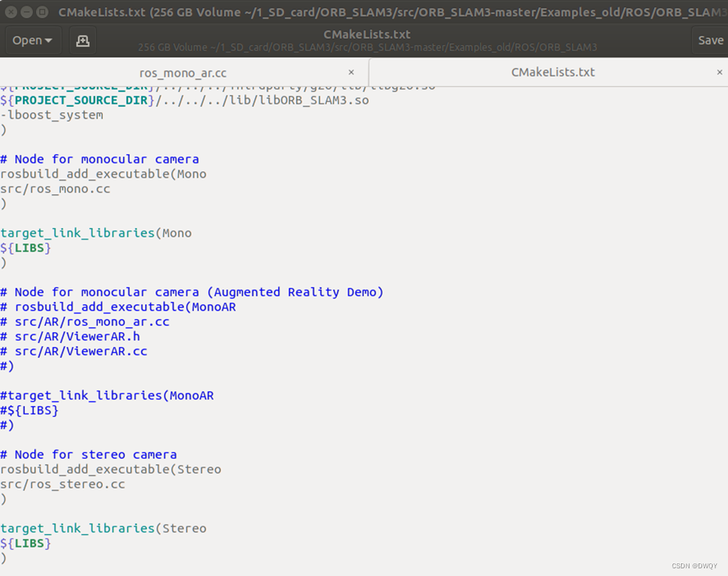
Task: Switch to the ros_mono_ar.cc tab
Action: coord(183,73)
